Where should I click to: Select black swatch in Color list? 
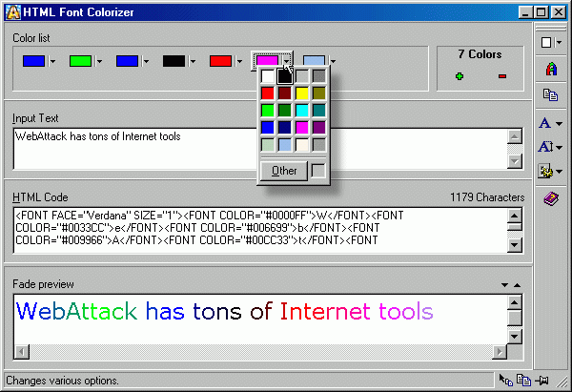tap(174, 61)
